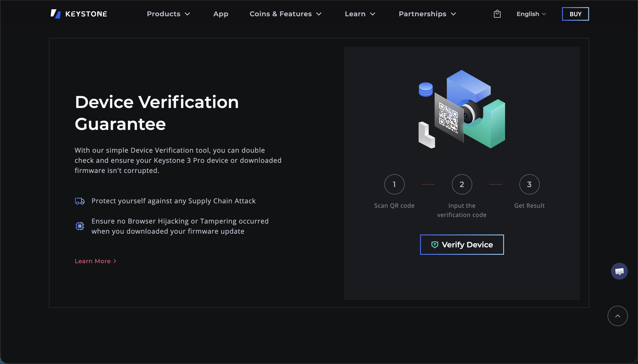Click 'Protect yourself against any Supply Chain Attack'
The image size is (638, 364).
click(173, 201)
